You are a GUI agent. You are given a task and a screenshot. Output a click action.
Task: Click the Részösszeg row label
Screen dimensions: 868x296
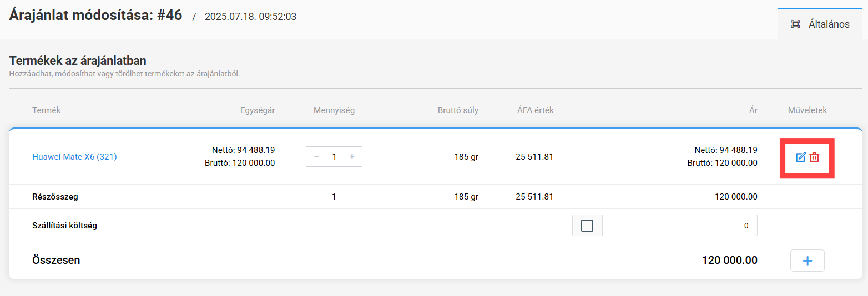tap(55, 197)
